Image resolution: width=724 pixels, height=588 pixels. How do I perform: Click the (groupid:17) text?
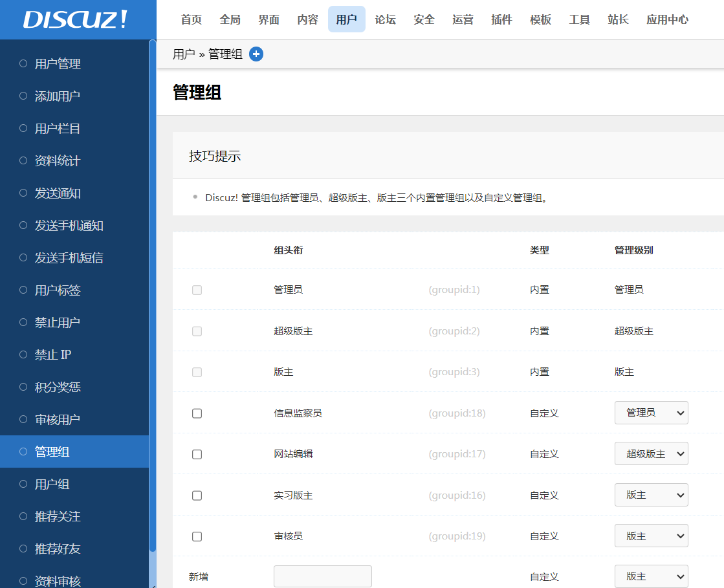(457, 454)
